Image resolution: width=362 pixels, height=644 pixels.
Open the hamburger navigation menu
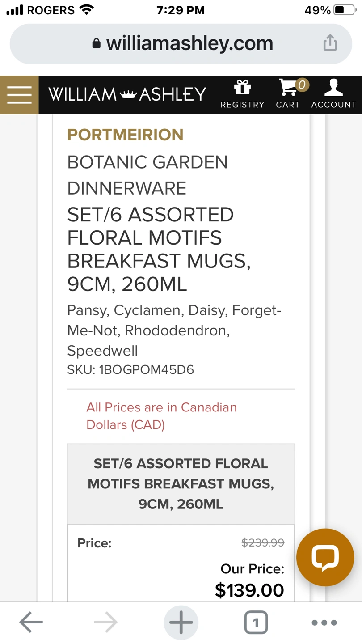(19, 95)
